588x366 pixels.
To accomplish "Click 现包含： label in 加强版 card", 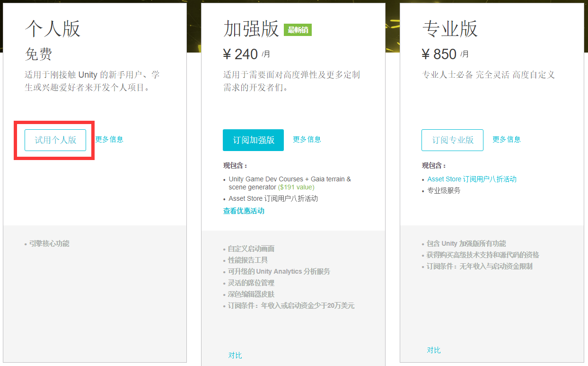I will tap(235, 166).
